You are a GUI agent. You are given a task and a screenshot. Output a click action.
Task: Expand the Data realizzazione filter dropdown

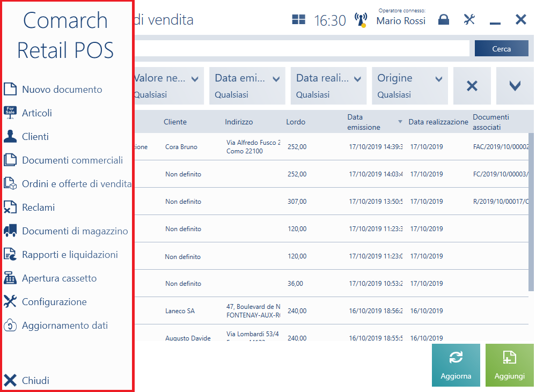coord(328,86)
